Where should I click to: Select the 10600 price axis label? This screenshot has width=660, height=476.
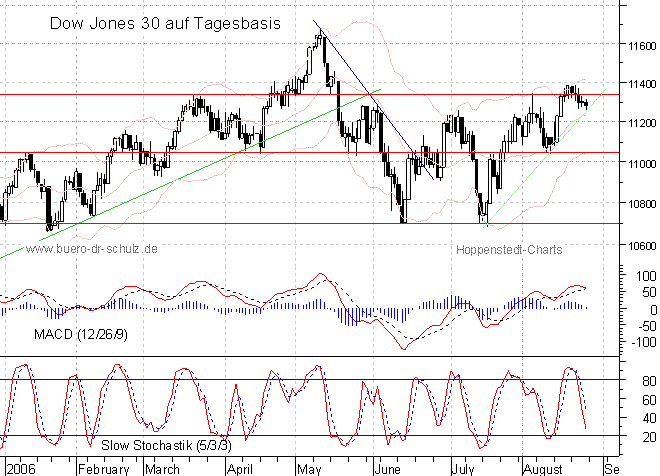(642, 246)
